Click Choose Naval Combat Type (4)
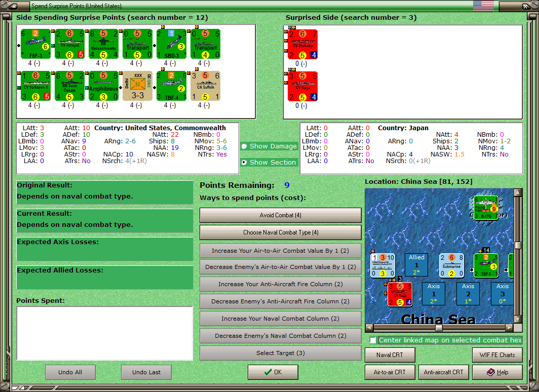Viewport: 539px width, 392px height. click(281, 232)
